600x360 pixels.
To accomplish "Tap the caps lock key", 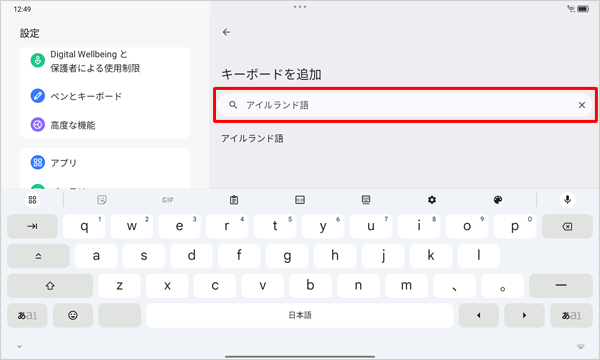I will pos(38,256).
